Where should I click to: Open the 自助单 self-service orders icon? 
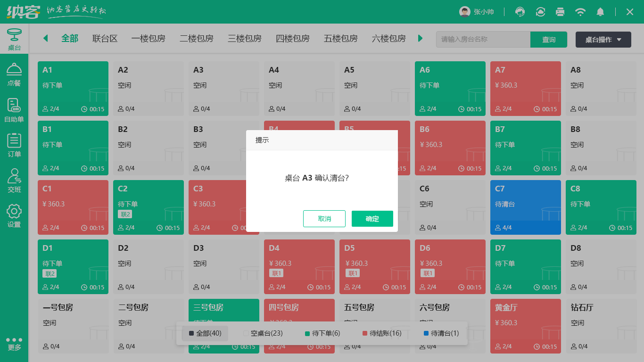(x=14, y=110)
